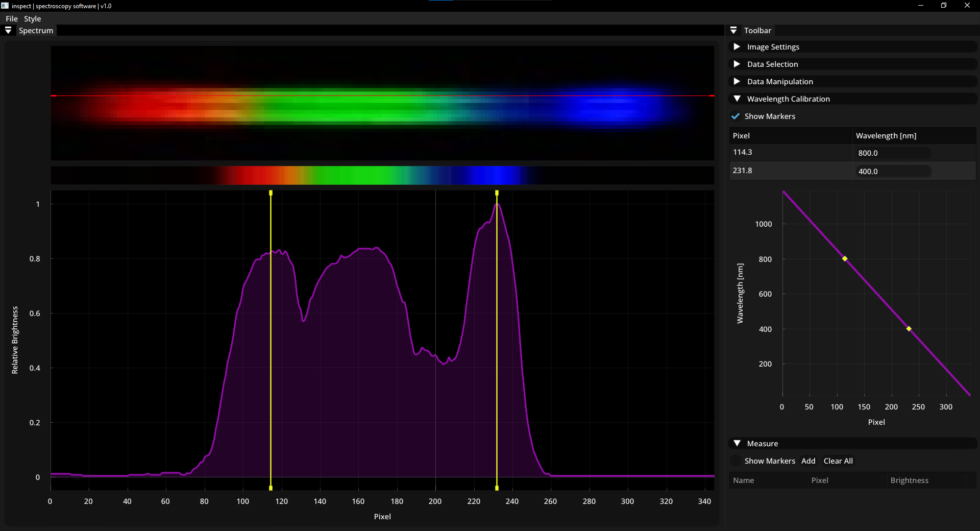Viewport: 980px width, 531px height.
Task: Click the right red endpoint of the selection line
Action: coord(712,95)
